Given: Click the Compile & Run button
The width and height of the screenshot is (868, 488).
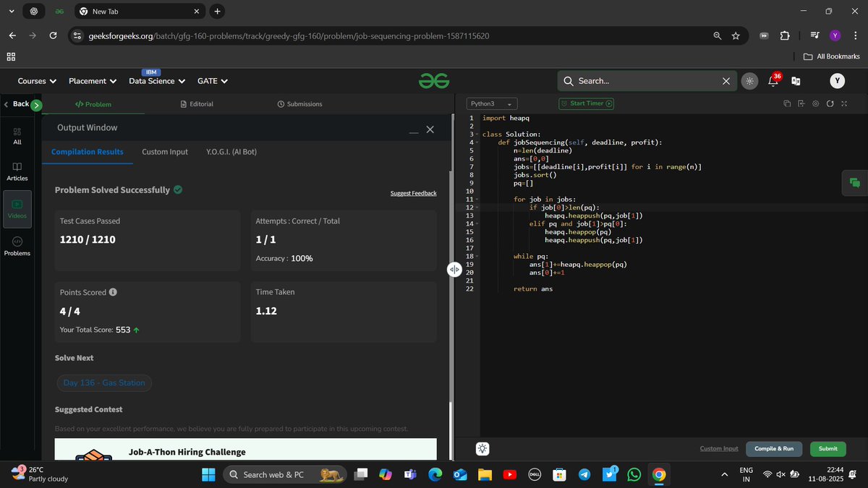Looking at the screenshot, I should pyautogui.click(x=774, y=448).
